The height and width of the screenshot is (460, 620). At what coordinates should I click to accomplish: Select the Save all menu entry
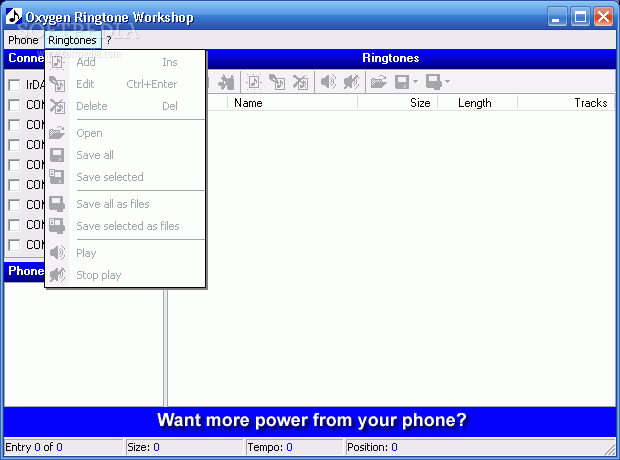point(125,155)
